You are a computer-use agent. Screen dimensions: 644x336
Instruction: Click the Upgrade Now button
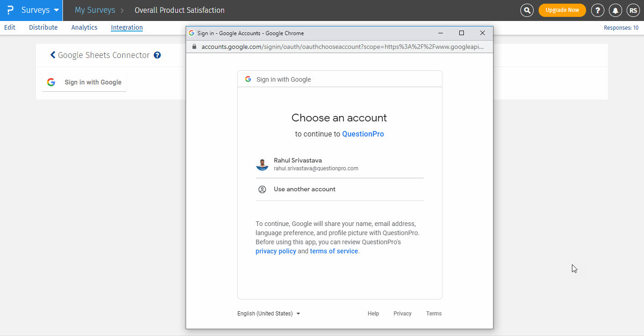(x=562, y=10)
